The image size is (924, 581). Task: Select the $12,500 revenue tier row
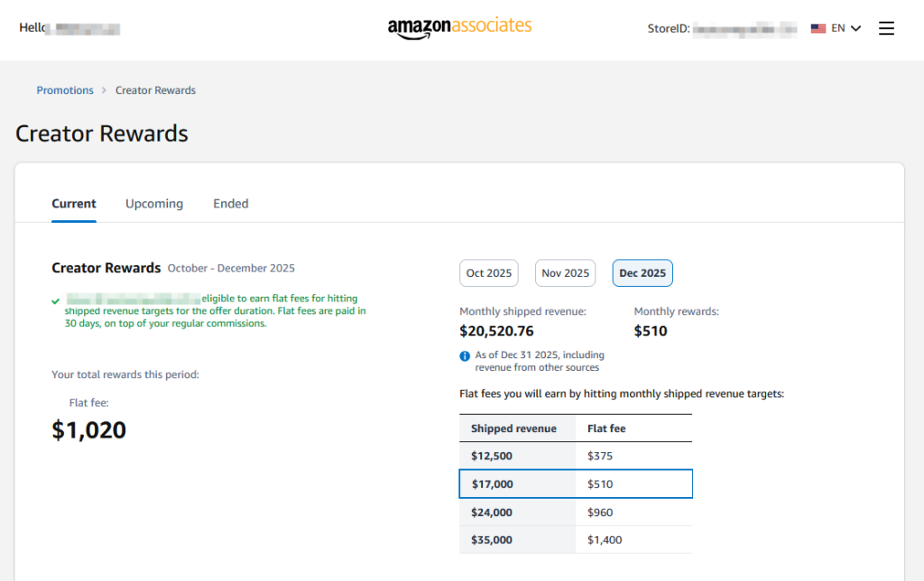pyautogui.click(x=576, y=456)
